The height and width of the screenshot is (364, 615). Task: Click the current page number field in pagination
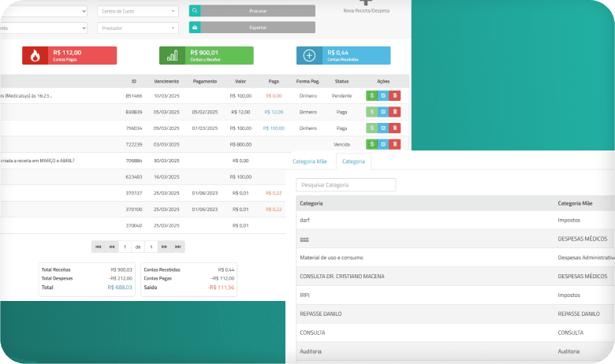tap(125, 247)
